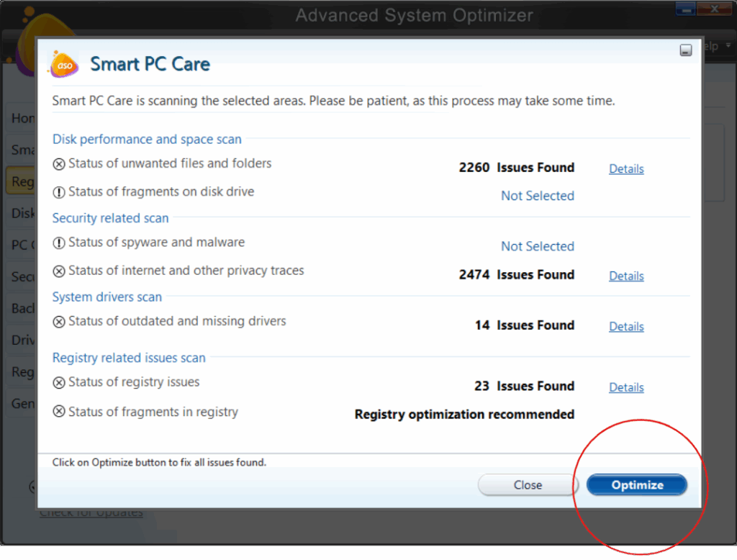
Task: Select 'Disk performance and space scan' heading
Action: [147, 139]
